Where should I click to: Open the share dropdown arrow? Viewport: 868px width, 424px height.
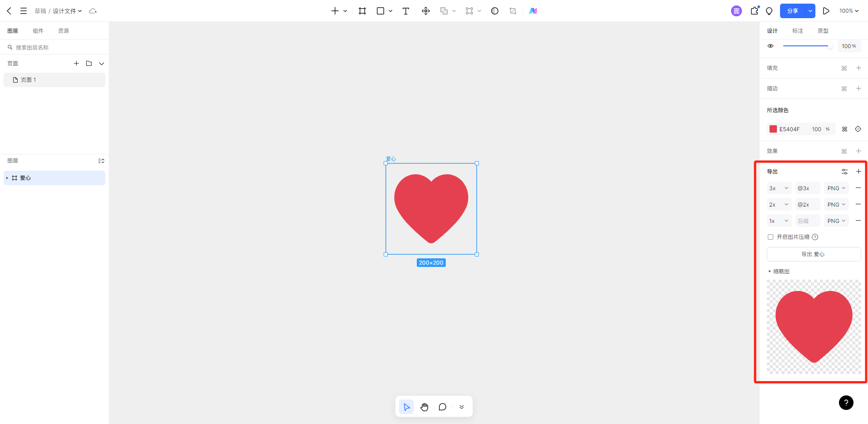[x=810, y=11]
